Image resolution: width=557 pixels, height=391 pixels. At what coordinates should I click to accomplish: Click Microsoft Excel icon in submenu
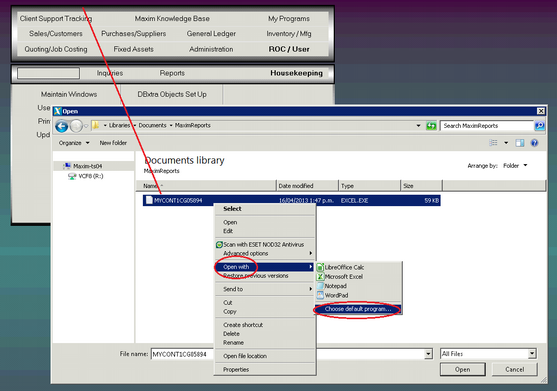tap(320, 276)
